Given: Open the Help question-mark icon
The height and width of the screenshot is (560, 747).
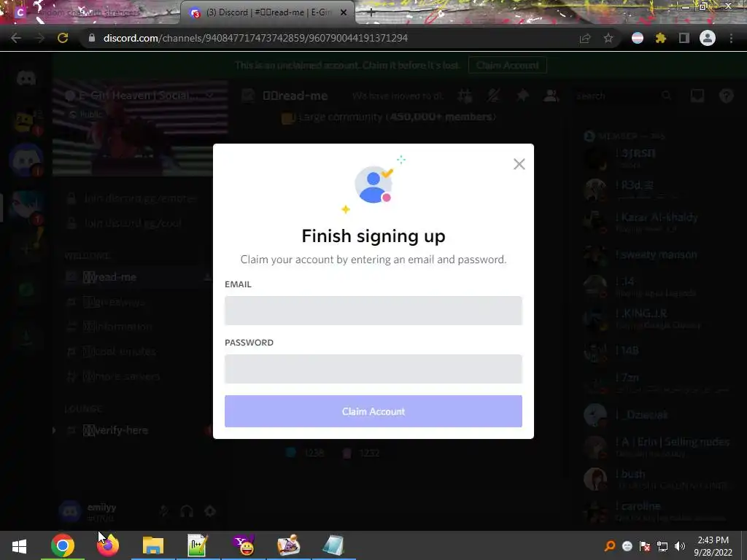Looking at the screenshot, I should [726, 96].
